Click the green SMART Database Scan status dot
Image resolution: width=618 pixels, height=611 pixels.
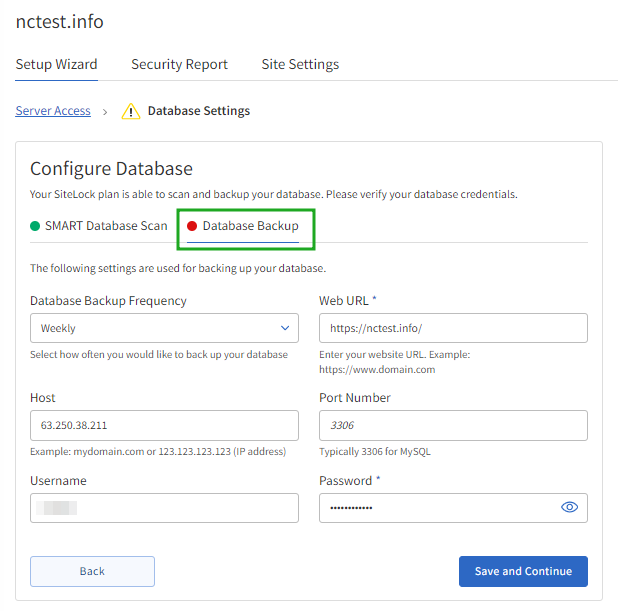tap(35, 226)
